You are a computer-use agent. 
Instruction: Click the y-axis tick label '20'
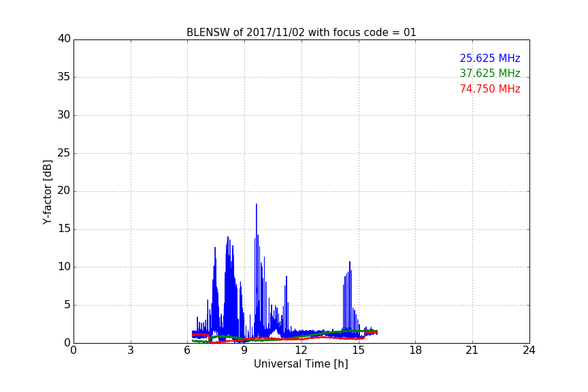click(x=64, y=191)
